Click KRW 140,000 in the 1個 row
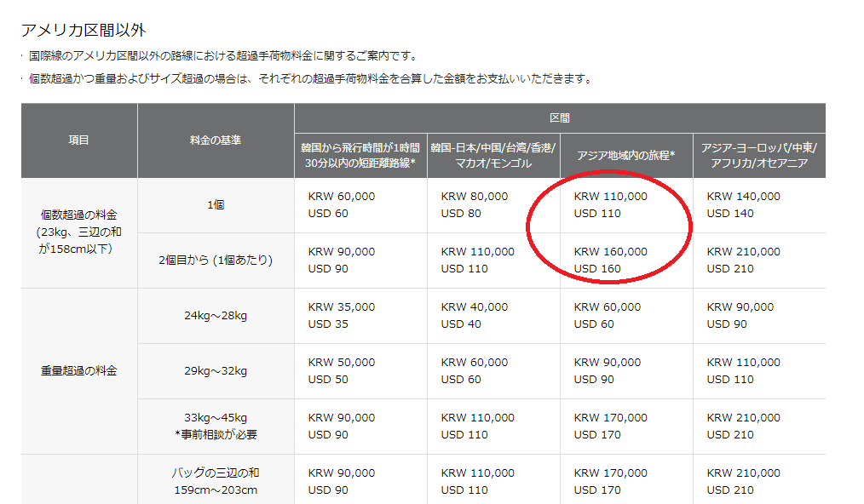This screenshot has width=864, height=504. pos(743,197)
